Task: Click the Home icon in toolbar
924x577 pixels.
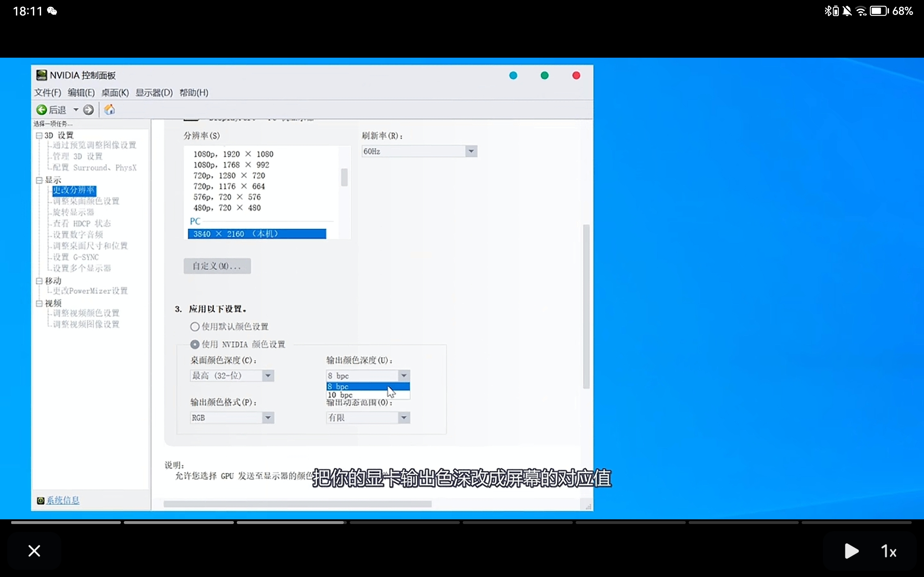Action: (110, 110)
